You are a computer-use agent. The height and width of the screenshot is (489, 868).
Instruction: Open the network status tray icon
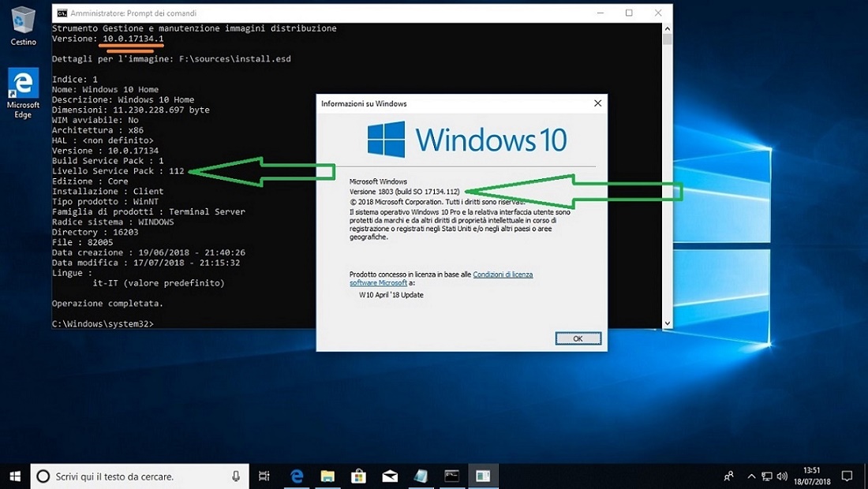pyautogui.click(x=767, y=476)
